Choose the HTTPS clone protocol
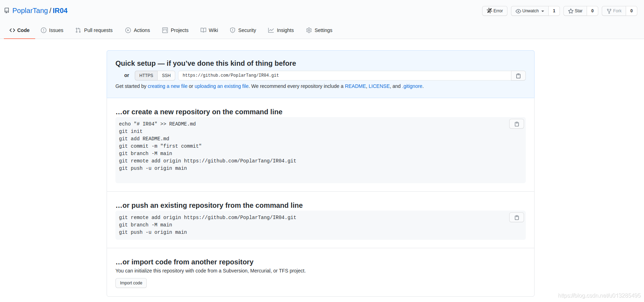 (146, 76)
